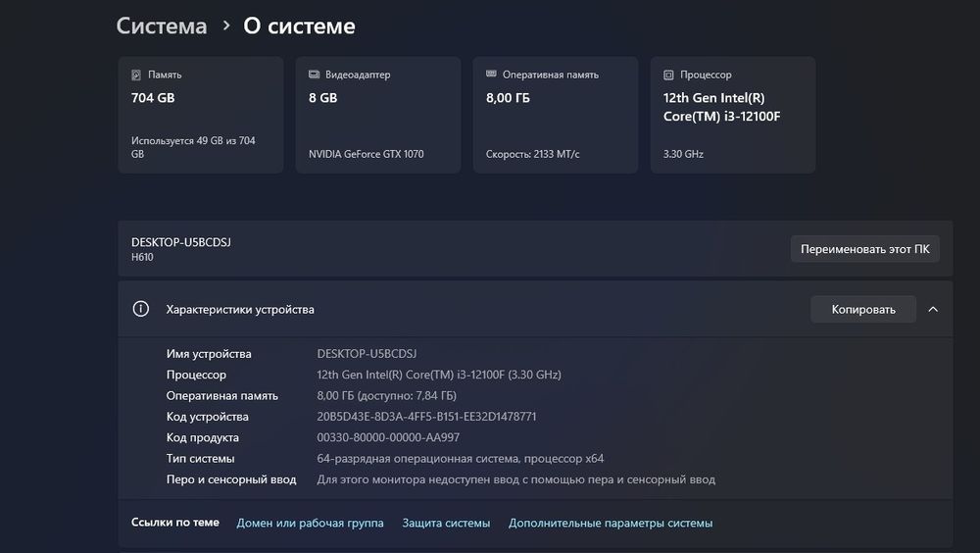Click the DESKTOP-U5BCDSJ name in the rename panel
The image size is (980, 553).
pyautogui.click(x=181, y=242)
